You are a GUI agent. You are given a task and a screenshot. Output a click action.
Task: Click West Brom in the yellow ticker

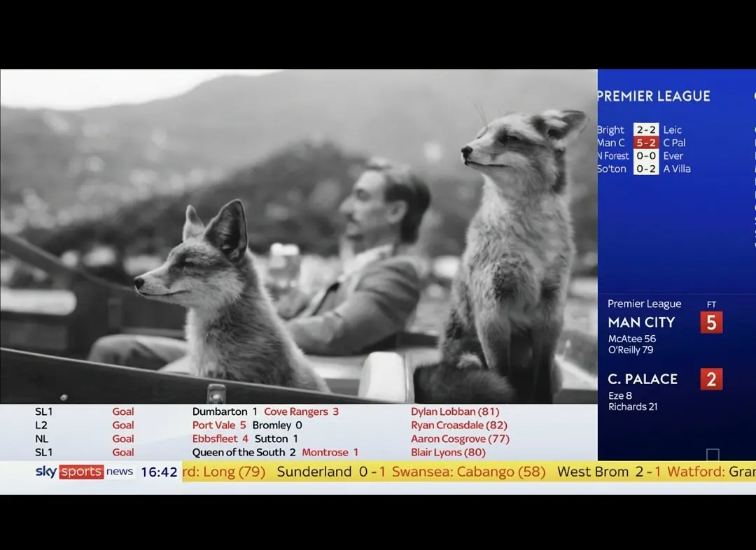click(x=593, y=472)
